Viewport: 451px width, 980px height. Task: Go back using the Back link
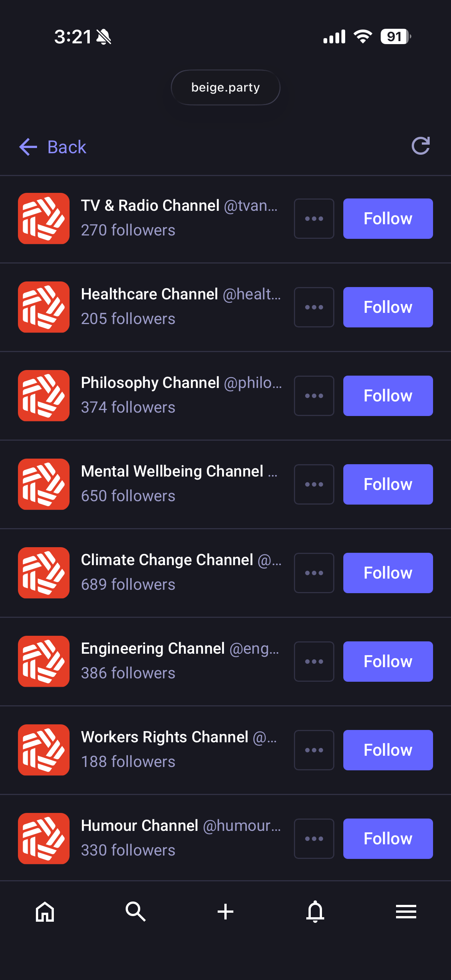[53, 147]
